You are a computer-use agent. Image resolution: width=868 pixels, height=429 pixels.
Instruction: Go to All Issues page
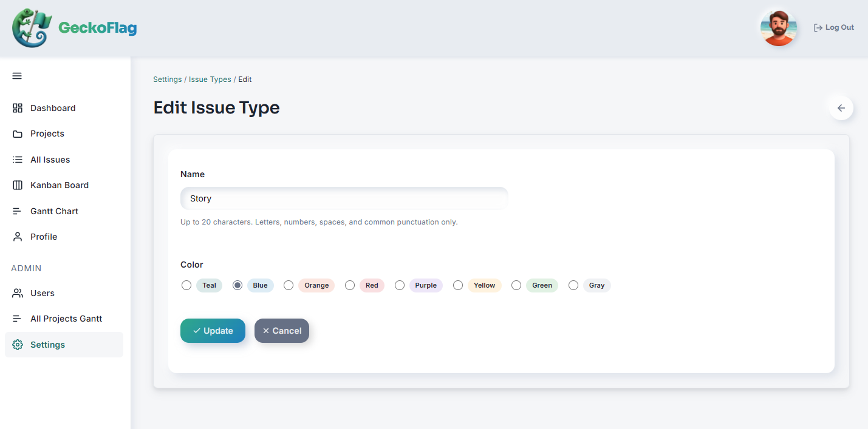(64, 160)
